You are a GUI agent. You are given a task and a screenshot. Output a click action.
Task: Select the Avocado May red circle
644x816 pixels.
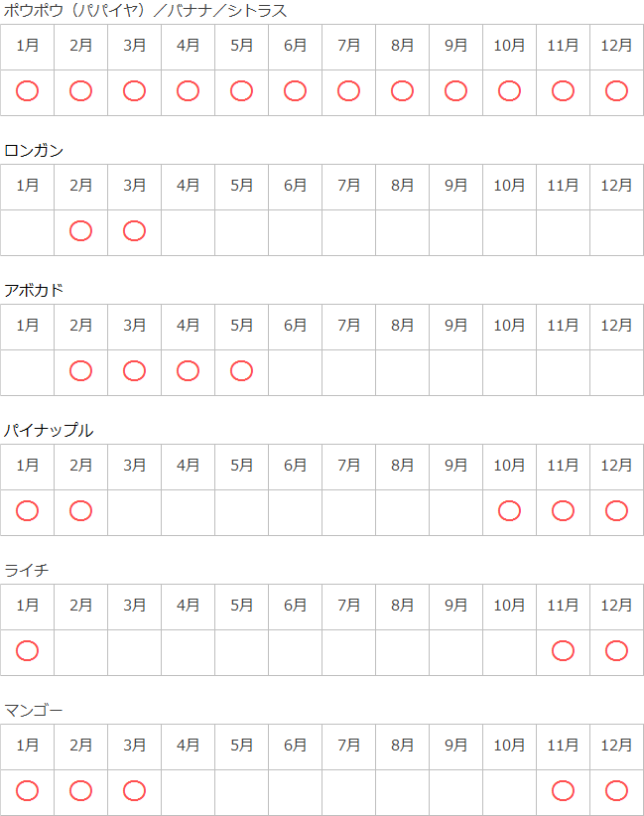(241, 371)
